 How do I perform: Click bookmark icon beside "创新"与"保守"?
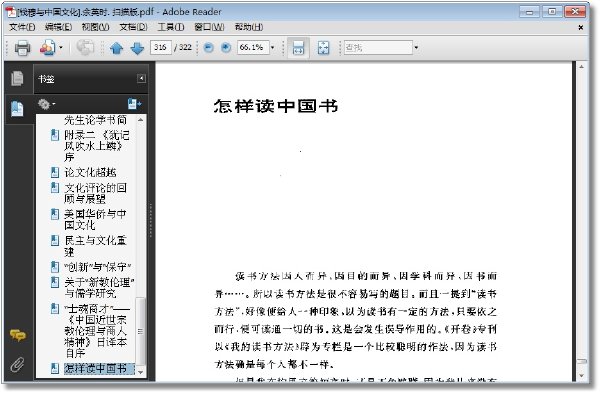55,267
